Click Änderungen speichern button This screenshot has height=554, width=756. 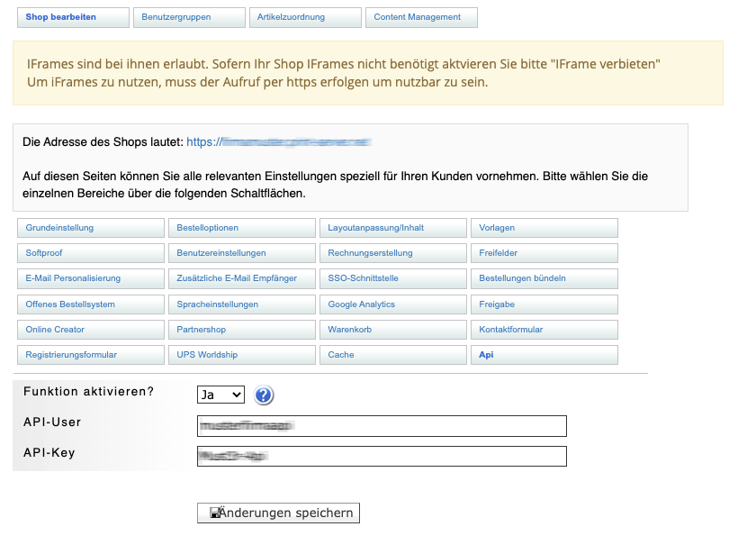278,513
